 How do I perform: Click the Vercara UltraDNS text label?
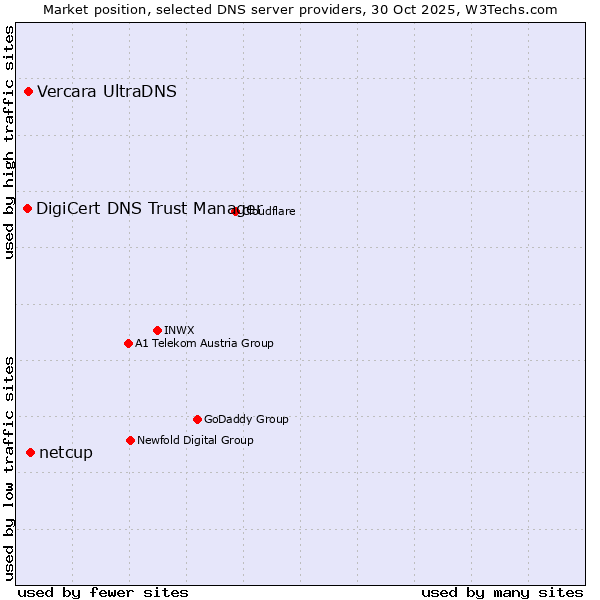[107, 92]
